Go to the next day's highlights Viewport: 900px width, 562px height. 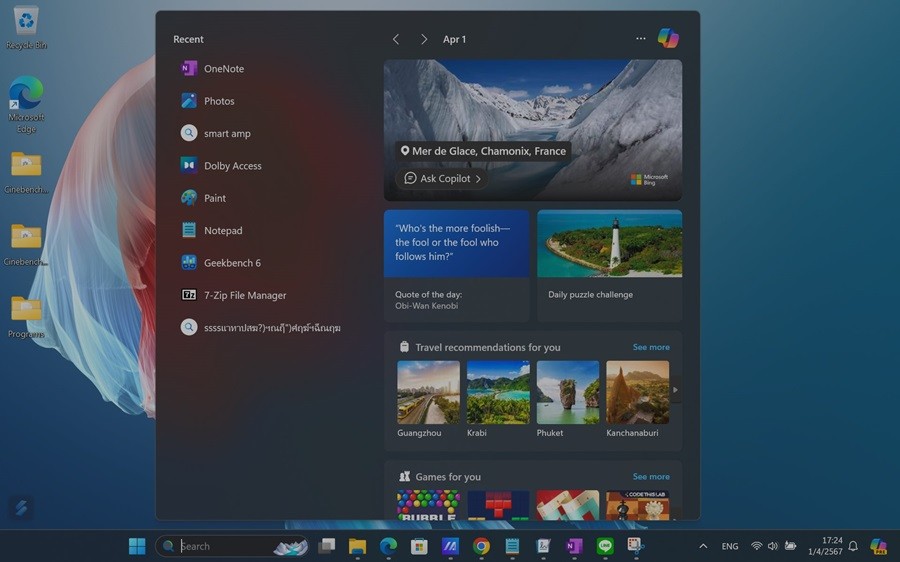point(424,39)
